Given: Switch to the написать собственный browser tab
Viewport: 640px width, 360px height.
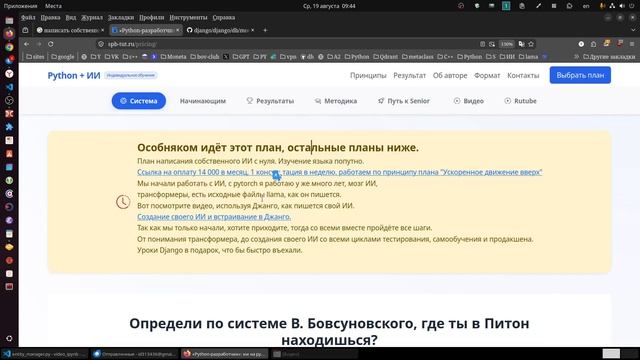Looking at the screenshot, I should pyautogui.click(x=69, y=30).
